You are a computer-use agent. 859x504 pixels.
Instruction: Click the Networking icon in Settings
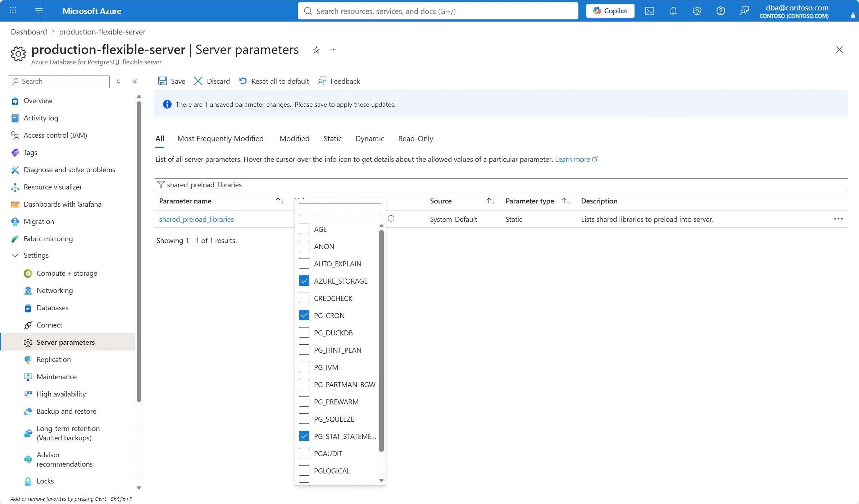click(28, 290)
